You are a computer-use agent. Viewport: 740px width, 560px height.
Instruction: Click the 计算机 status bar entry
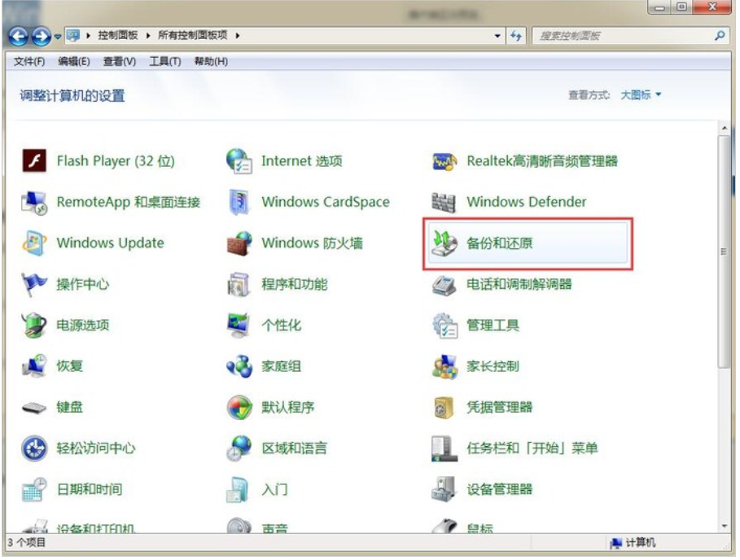tap(633, 544)
